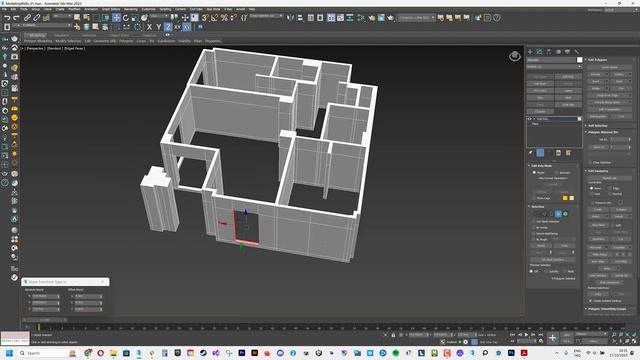
Task: Open the Material Editor teapot icon
Action: click(x=371, y=18)
